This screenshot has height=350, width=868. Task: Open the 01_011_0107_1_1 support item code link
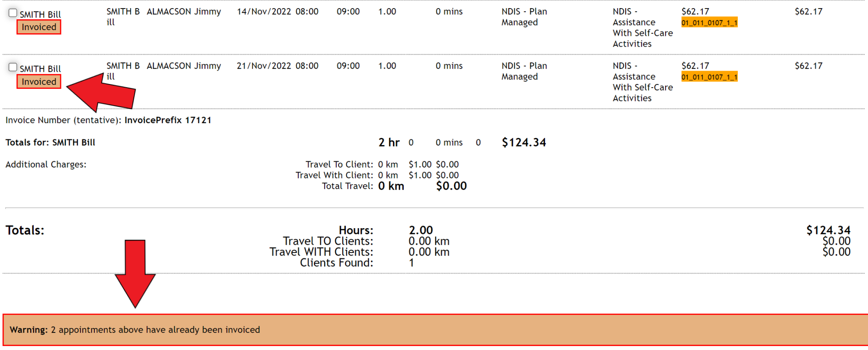click(709, 22)
